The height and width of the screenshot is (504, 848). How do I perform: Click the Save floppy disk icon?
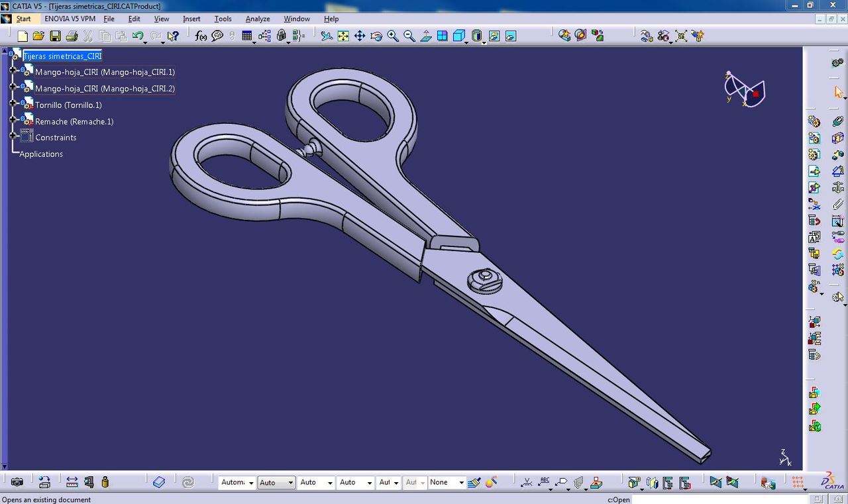(x=56, y=36)
